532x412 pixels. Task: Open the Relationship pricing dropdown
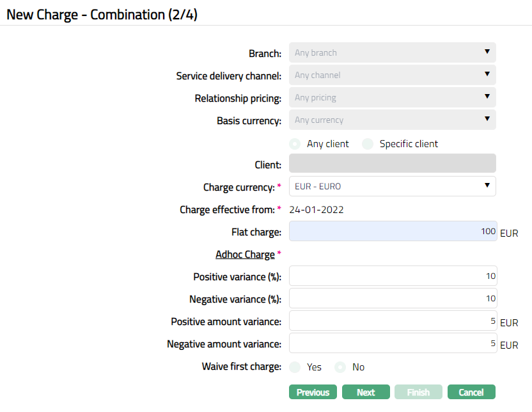pos(392,97)
